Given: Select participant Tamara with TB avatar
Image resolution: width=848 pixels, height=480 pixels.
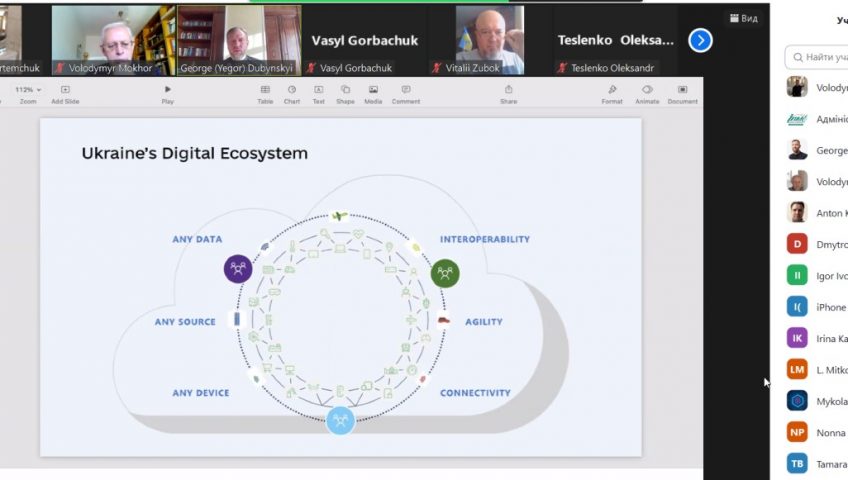Looking at the screenshot, I should click(817, 464).
